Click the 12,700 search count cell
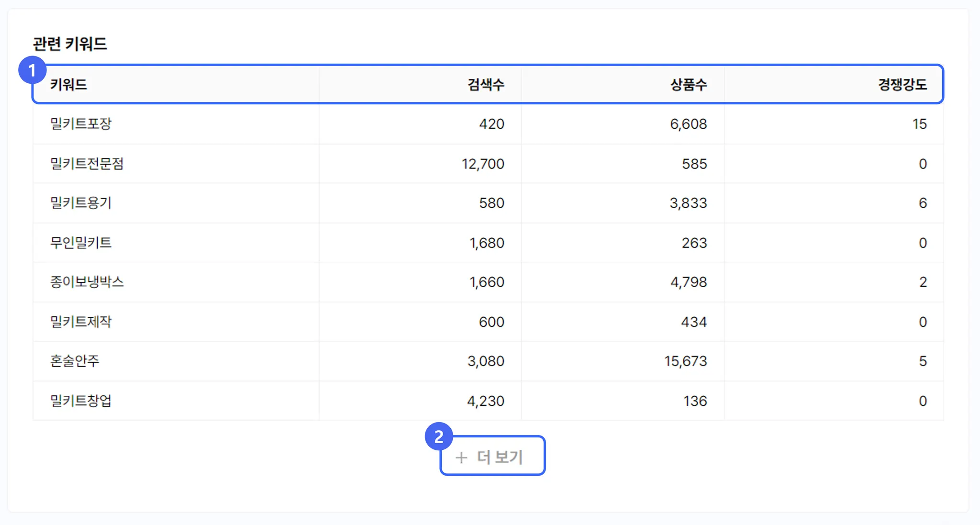 (483, 164)
